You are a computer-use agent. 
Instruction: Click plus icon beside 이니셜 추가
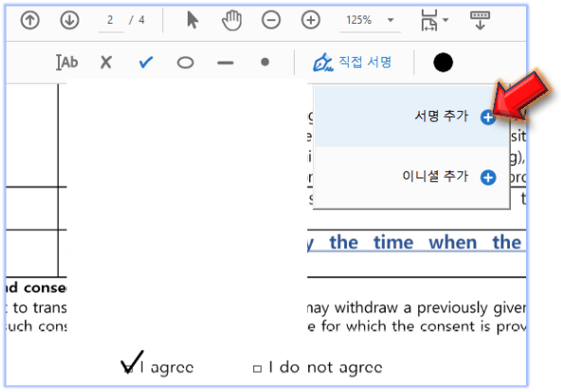488,178
